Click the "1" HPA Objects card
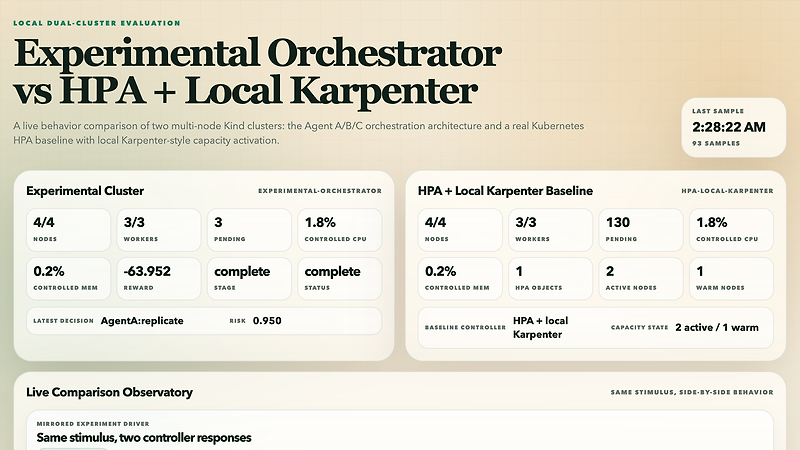This screenshot has width=800, height=450. coord(551,279)
